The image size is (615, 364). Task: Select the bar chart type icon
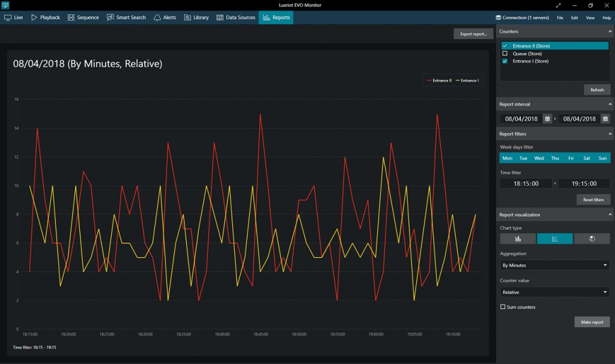(517, 238)
